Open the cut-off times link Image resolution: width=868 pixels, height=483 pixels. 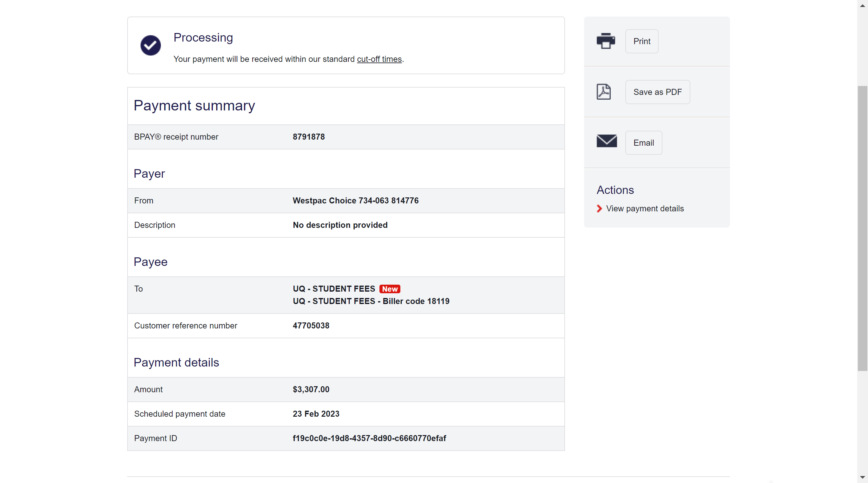click(379, 59)
